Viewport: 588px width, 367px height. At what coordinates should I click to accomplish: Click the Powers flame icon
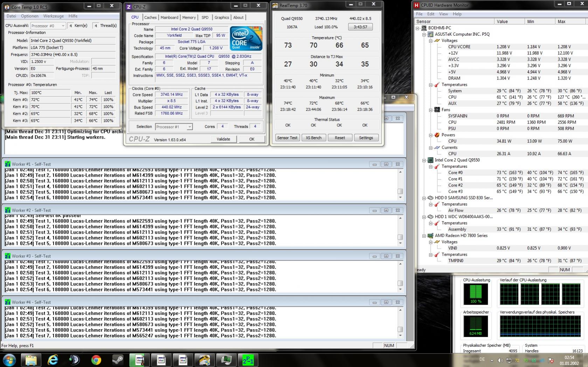(x=437, y=135)
